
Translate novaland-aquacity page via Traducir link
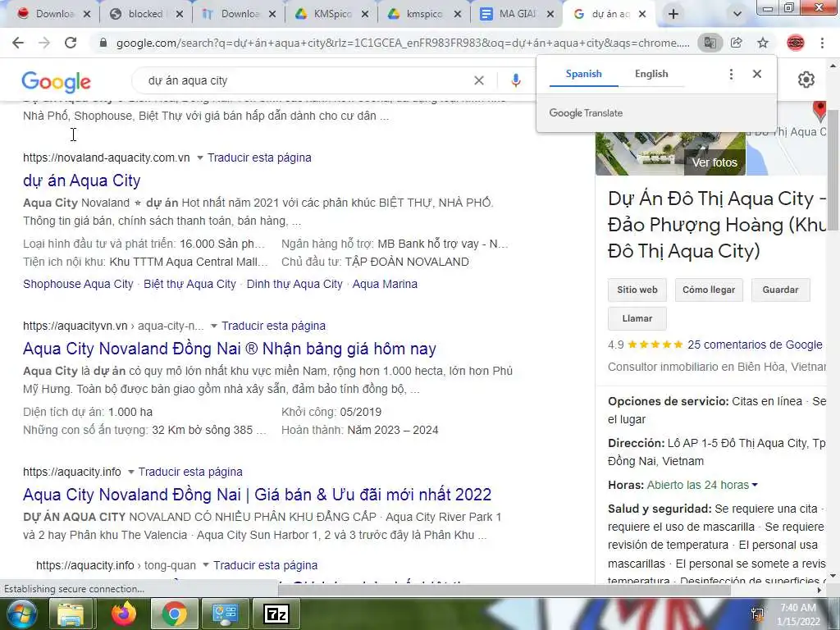(259, 157)
